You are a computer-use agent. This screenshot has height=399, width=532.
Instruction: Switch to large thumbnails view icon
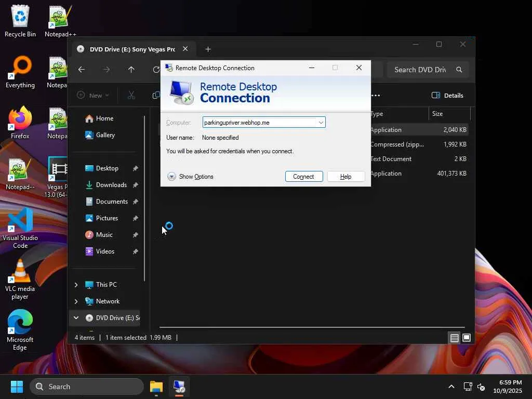coord(467,338)
